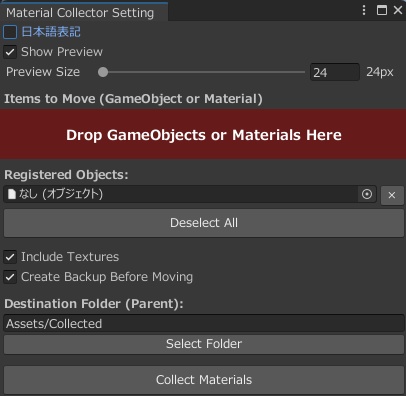Viewport: 406px width, 396px height.
Task: Click the Drop GameObjects or Materials Here area
Action: coord(203,134)
